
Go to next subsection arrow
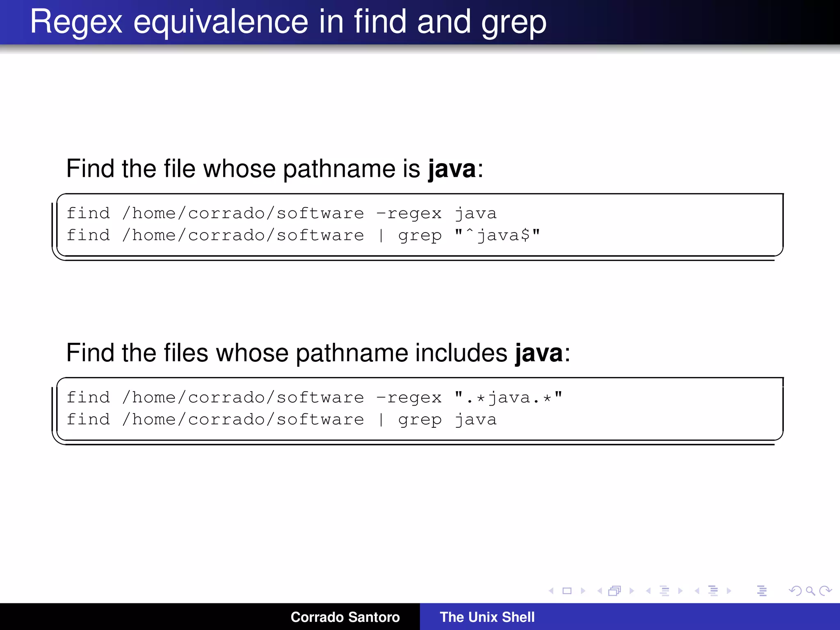click(x=680, y=591)
